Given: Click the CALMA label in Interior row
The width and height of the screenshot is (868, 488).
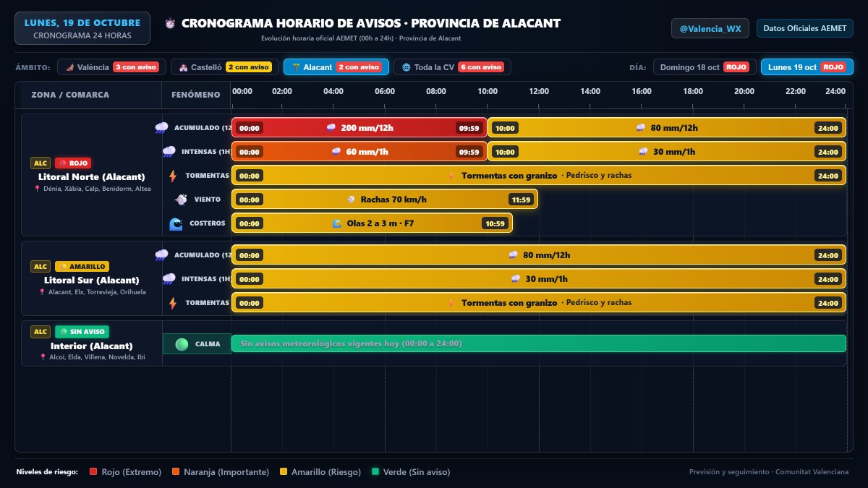Looking at the screenshot, I should point(208,344).
